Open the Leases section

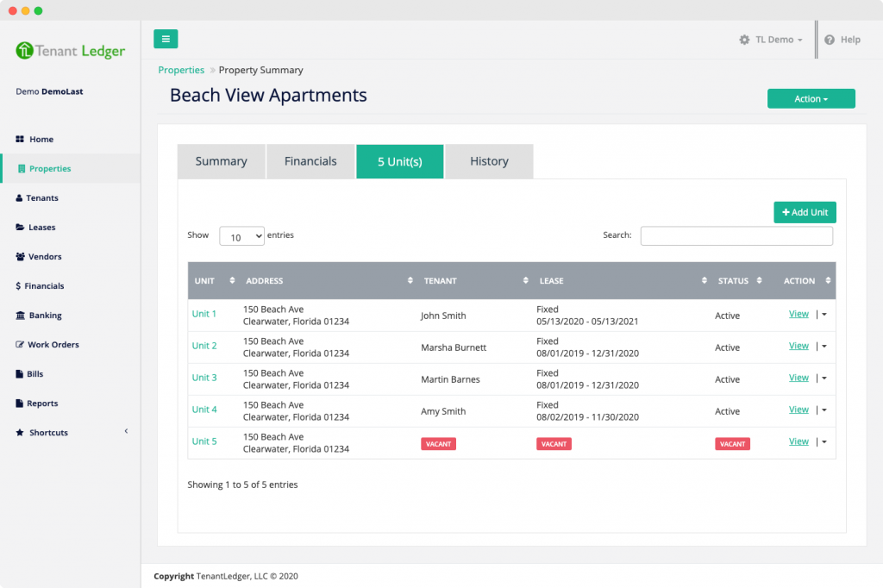coord(22,227)
